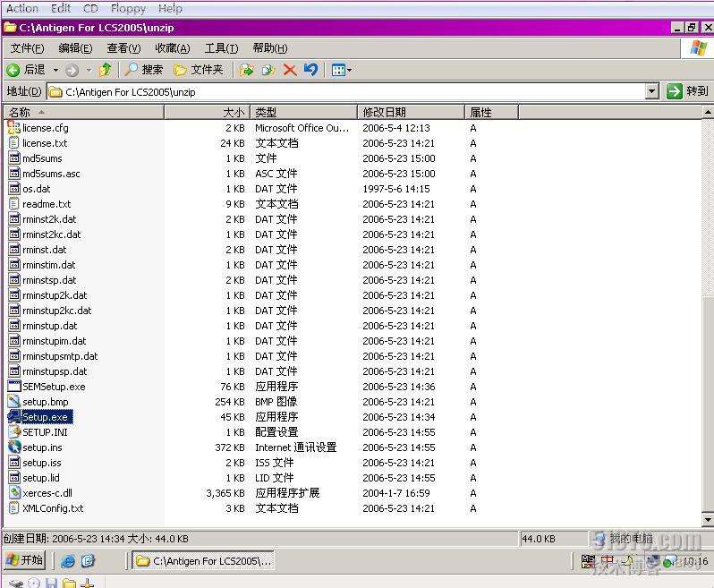Launch Internet Explorer from quick launch
This screenshot has width=714, height=588.
click(x=68, y=560)
